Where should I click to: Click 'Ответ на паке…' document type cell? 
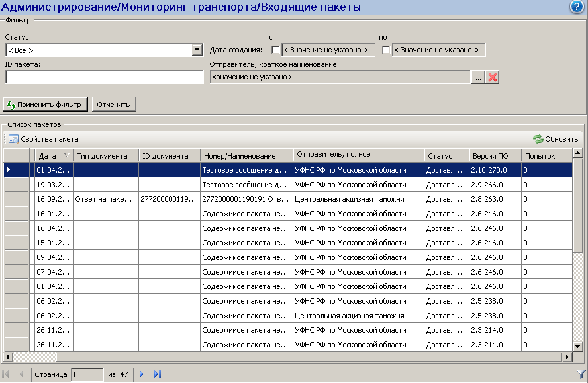pyautogui.click(x=106, y=199)
